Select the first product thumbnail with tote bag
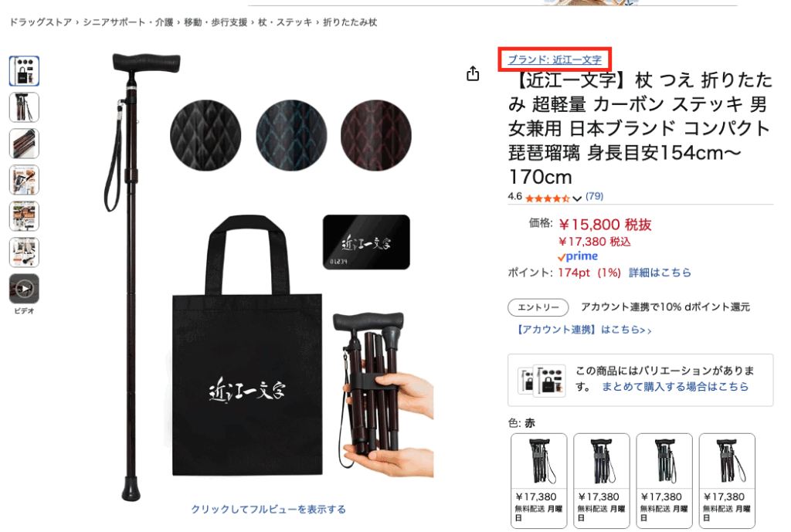The height and width of the screenshot is (532, 791). click(24, 70)
